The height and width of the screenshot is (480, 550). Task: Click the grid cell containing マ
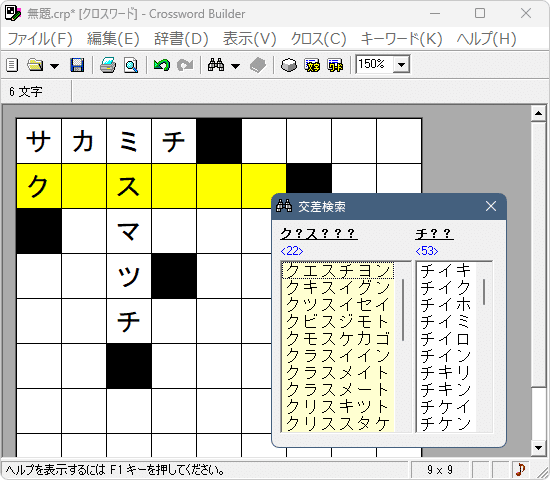coord(129,231)
